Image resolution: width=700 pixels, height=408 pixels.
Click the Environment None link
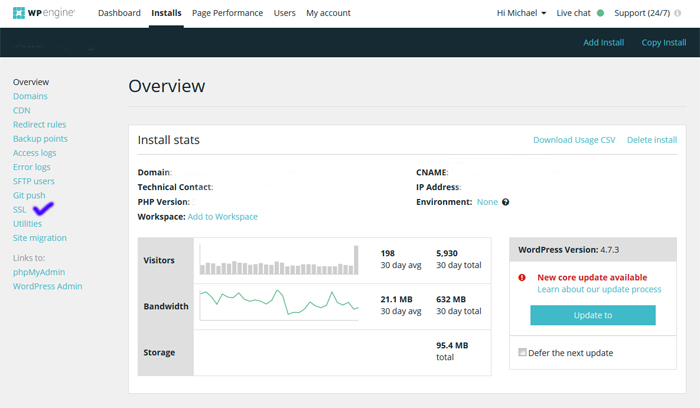click(x=487, y=202)
